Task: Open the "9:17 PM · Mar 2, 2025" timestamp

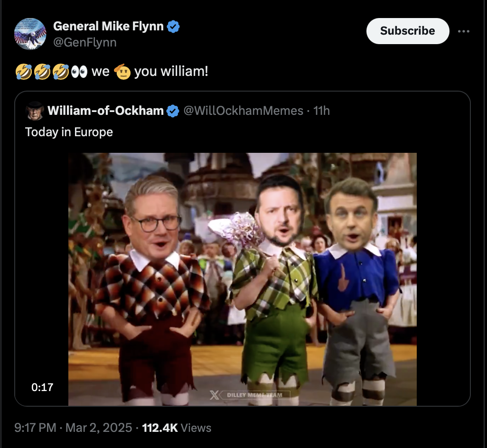Action: tap(74, 428)
